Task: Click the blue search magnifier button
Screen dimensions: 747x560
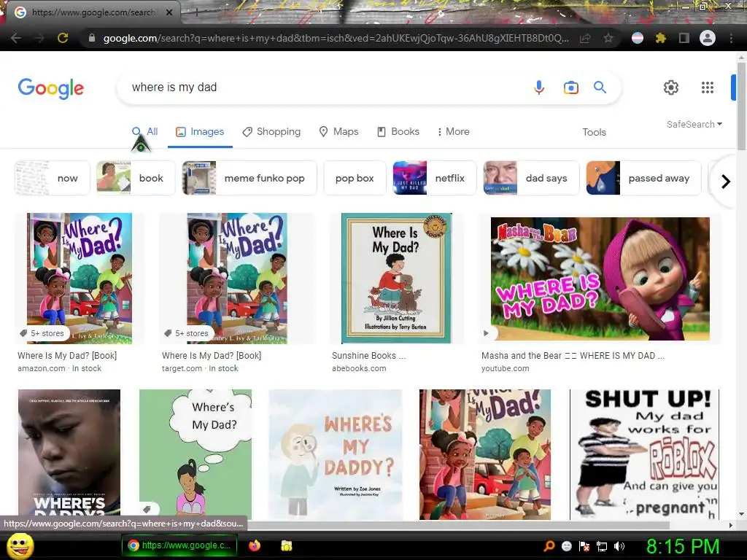Action: [600, 87]
